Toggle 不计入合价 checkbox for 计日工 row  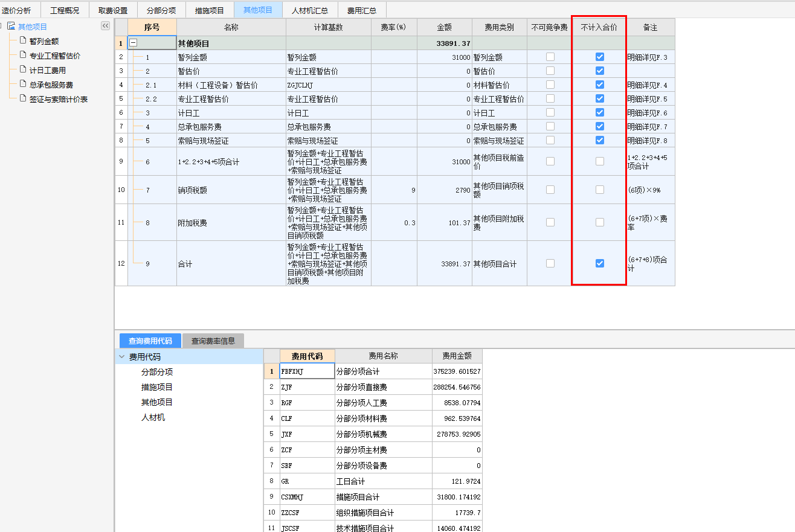599,112
